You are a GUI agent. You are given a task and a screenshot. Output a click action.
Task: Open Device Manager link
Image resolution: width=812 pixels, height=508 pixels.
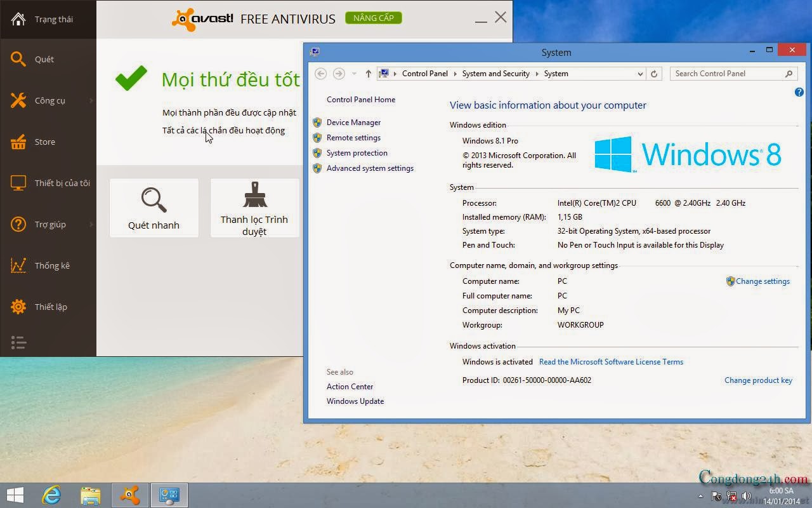click(354, 123)
